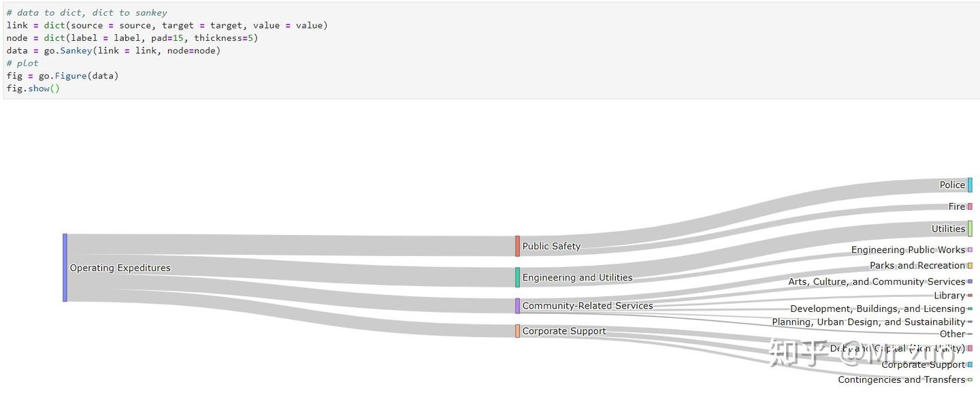
Task: Click the Engineering Public Works node
Action: point(970,250)
